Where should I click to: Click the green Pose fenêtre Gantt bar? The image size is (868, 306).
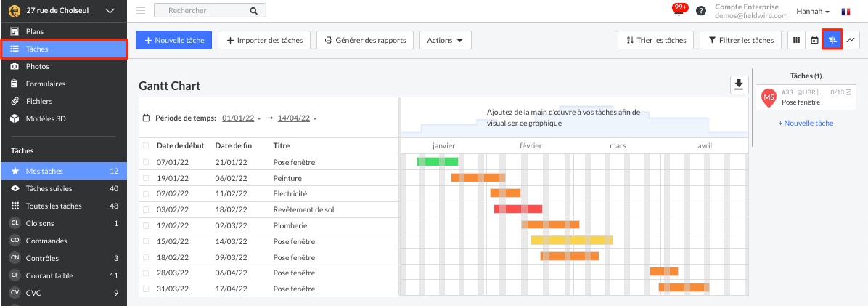point(438,161)
